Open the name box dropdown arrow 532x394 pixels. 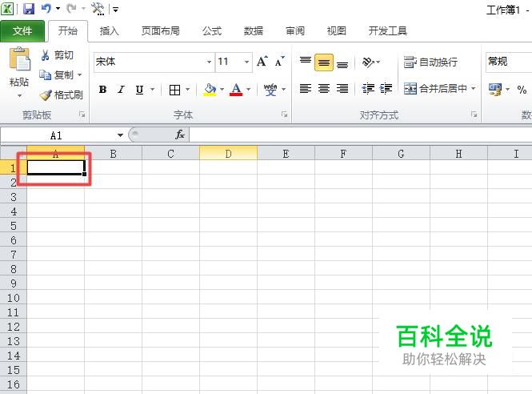point(120,135)
